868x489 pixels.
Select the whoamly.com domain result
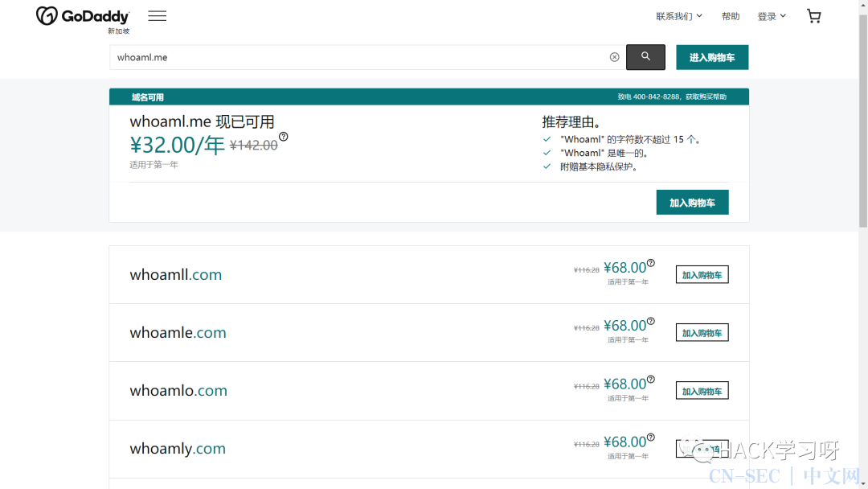coord(178,449)
